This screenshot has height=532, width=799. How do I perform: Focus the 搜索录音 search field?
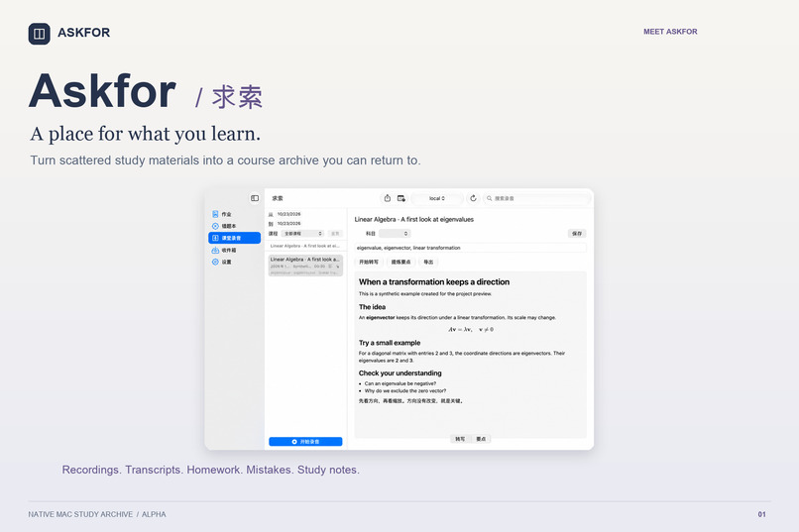536,198
